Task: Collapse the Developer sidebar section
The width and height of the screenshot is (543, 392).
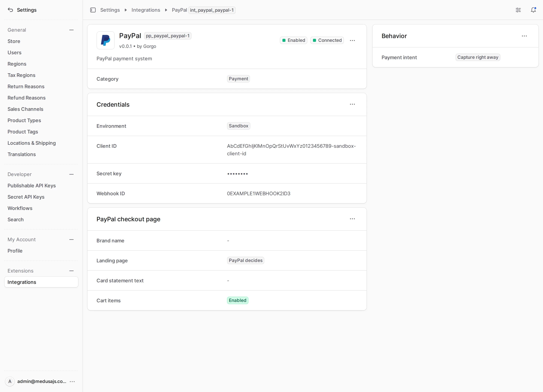Action: pyautogui.click(x=71, y=175)
